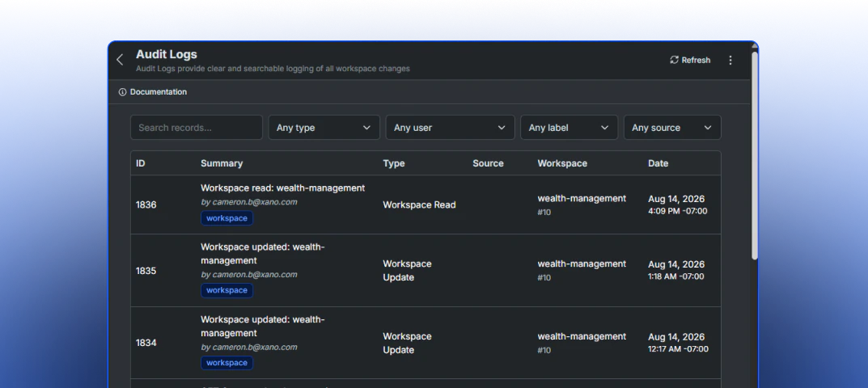The width and height of the screenshot is (868, 388).
Task: Click the vertical scrollbar thumb
Action: (755, 155)
